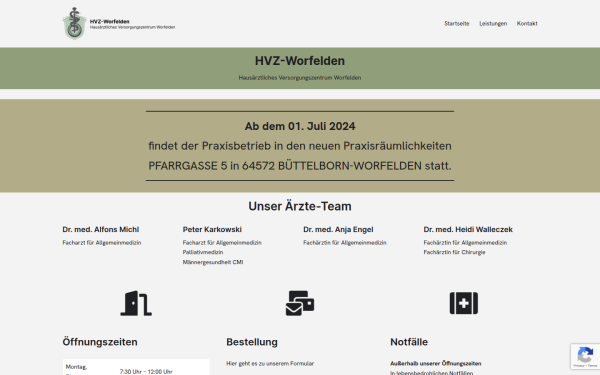600x375 pixels.
Task: Click 'findet der Praxisbetrieb' announcement line
Action: tap(300, 146)
